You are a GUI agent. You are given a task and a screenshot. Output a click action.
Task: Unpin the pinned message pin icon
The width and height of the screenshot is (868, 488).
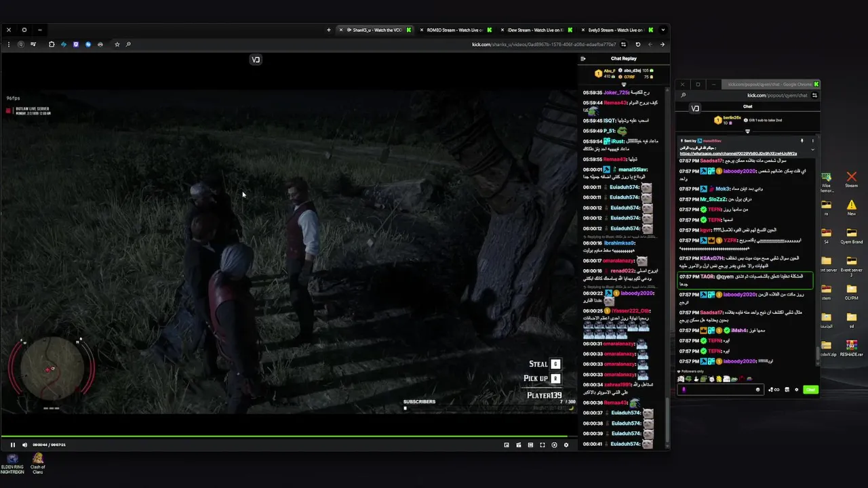802,141
